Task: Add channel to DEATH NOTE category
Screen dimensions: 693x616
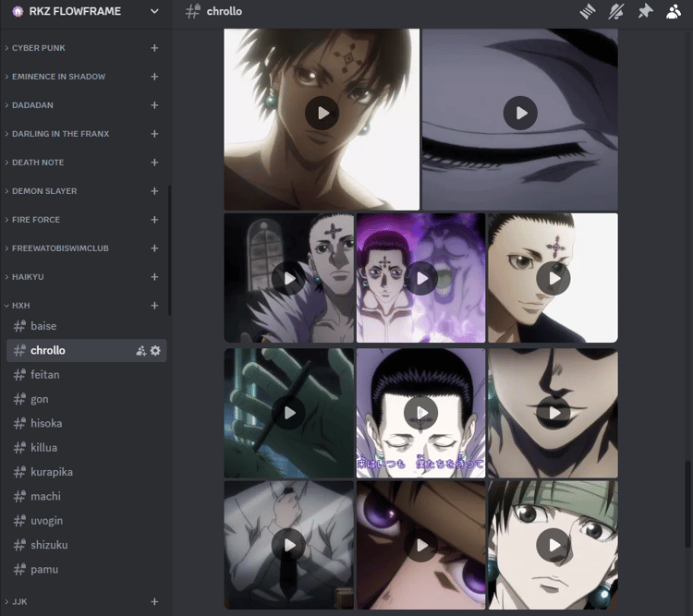Action: [x=154, y=163]
